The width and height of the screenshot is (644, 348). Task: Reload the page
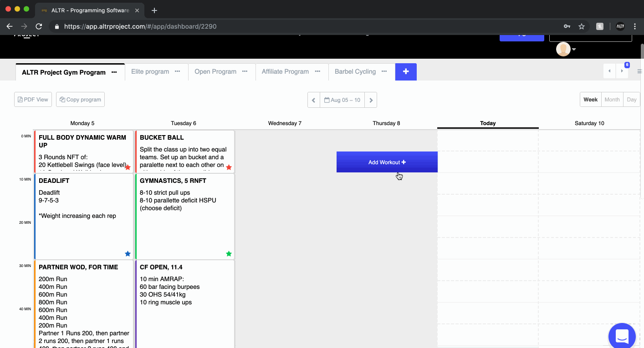(x=39, y=26)
